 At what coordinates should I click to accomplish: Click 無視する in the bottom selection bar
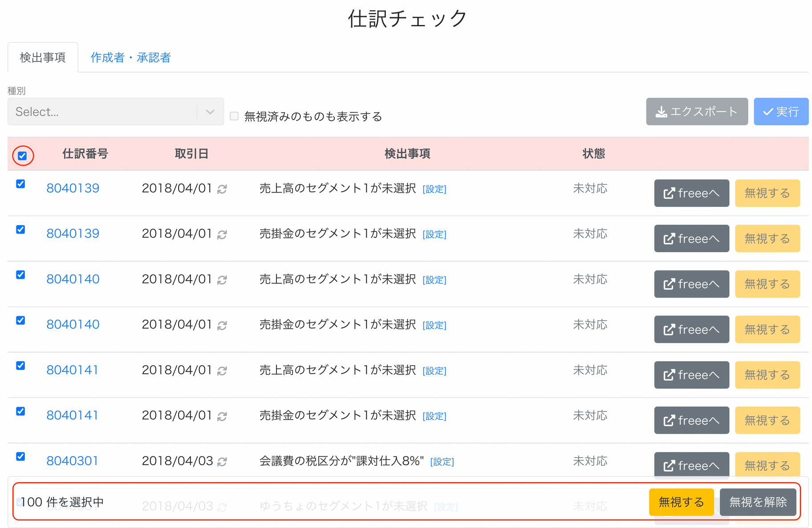point(681,502)
